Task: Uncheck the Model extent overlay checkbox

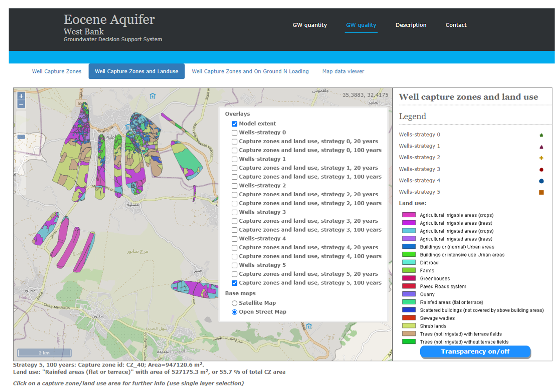Action: [234, 124]
